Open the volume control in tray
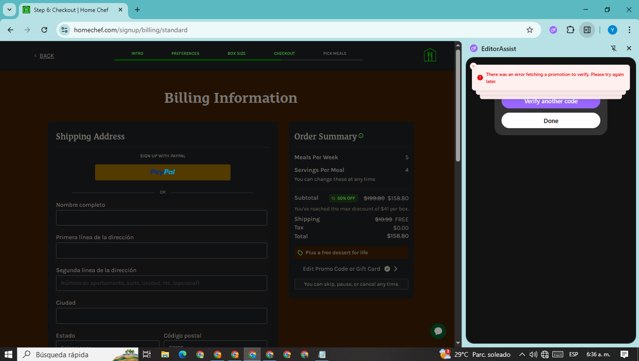The image size is (639, 361). tap(533, 354)
